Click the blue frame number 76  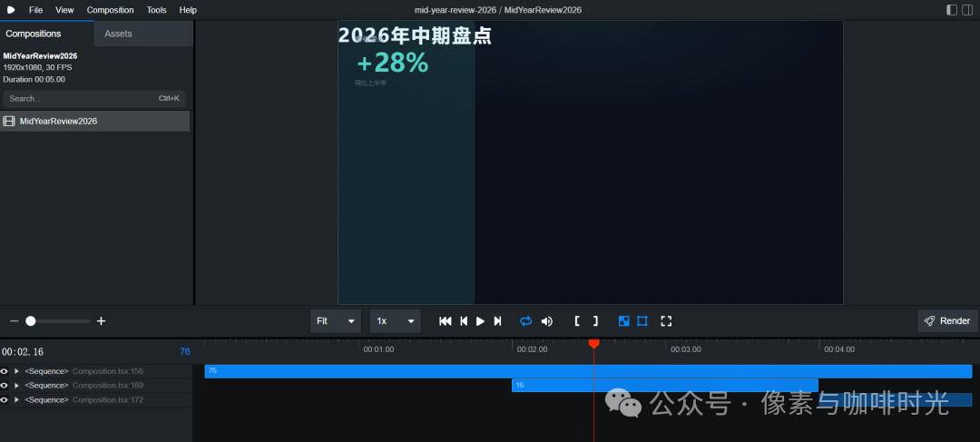(x=185, y=352)
